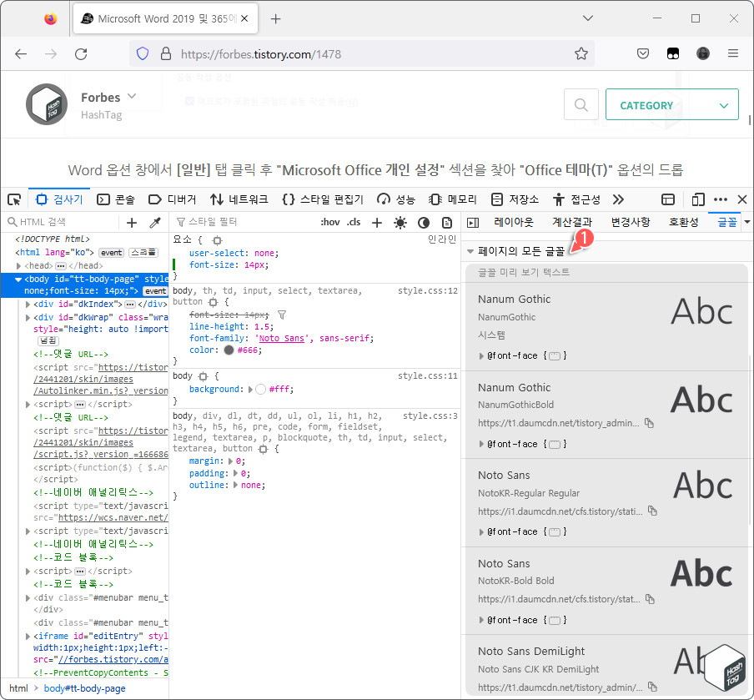Show more devtools tools with double chevron
Screen dimensions: 754x700
(618, 199)
